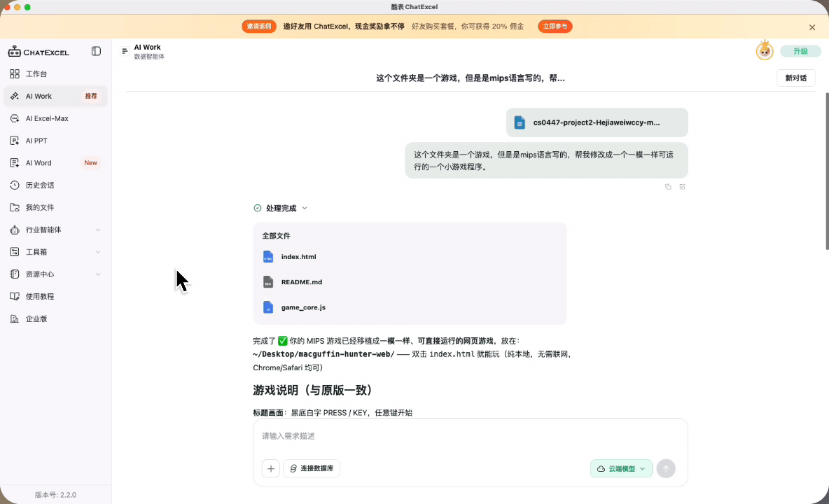Click the 我的文件 folder icon
Image resolution: width=829 pixels, height=504 pixels.
15,207
